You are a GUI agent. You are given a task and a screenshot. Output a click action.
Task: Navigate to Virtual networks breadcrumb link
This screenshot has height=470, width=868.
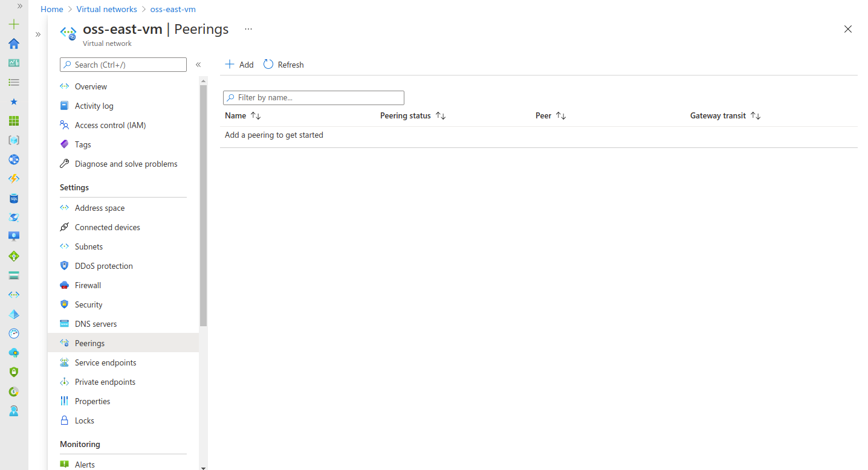106,10
